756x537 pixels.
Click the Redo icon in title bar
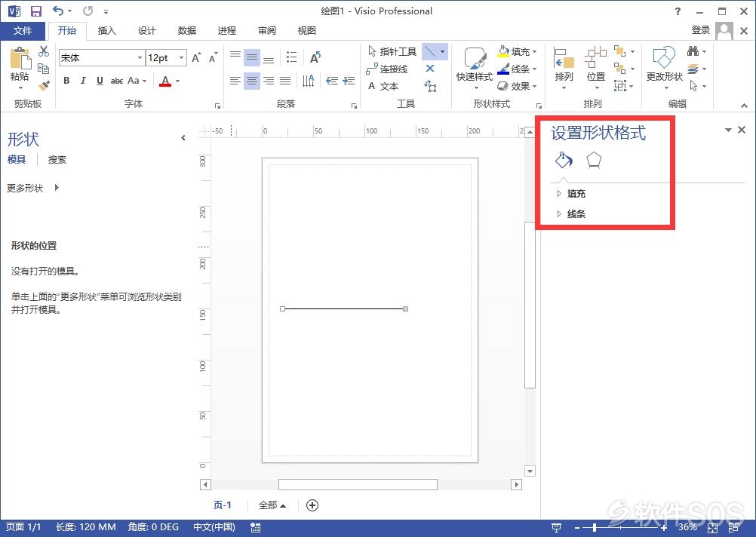88,11
